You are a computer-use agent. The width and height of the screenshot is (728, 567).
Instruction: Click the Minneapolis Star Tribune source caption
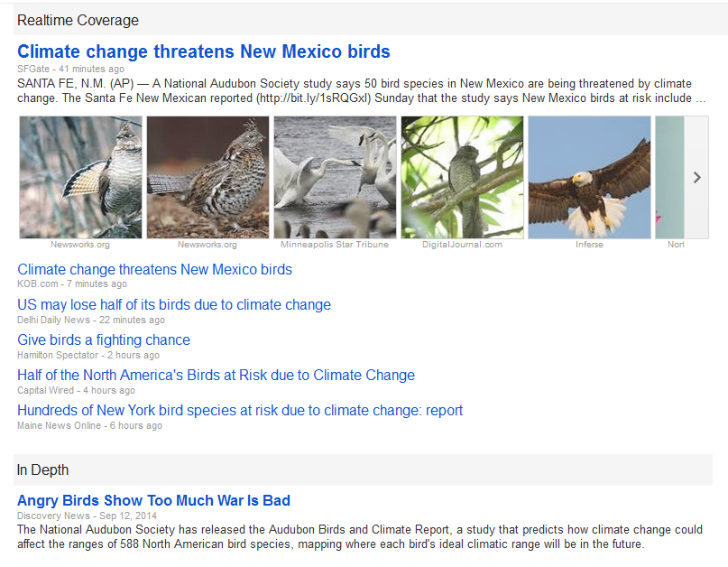coord(335,245)
